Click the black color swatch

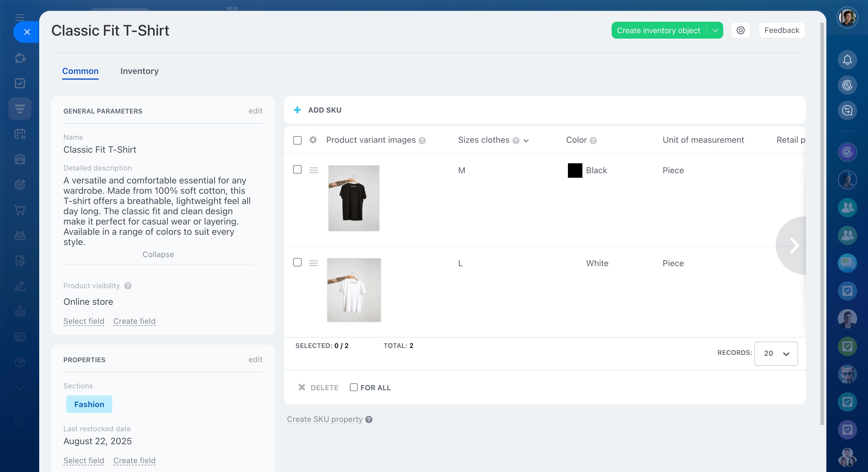coord(575,170)
